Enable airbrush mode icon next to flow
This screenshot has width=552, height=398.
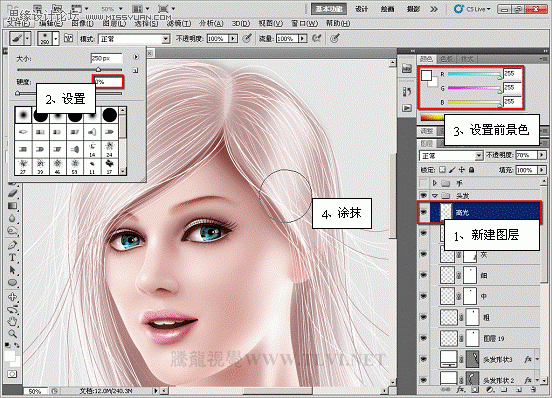[316, 38]
